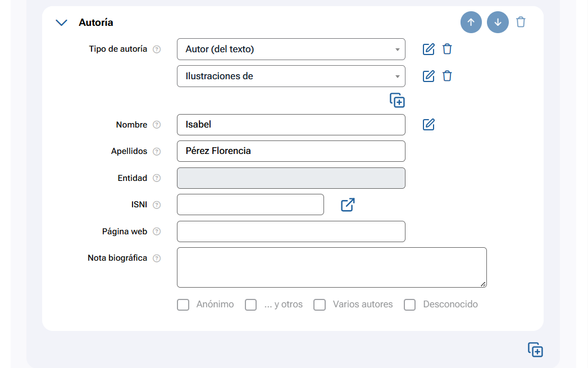Click edit icon beside Nombre field
This screenshot has width=588, height=368.
coord(429,125)
